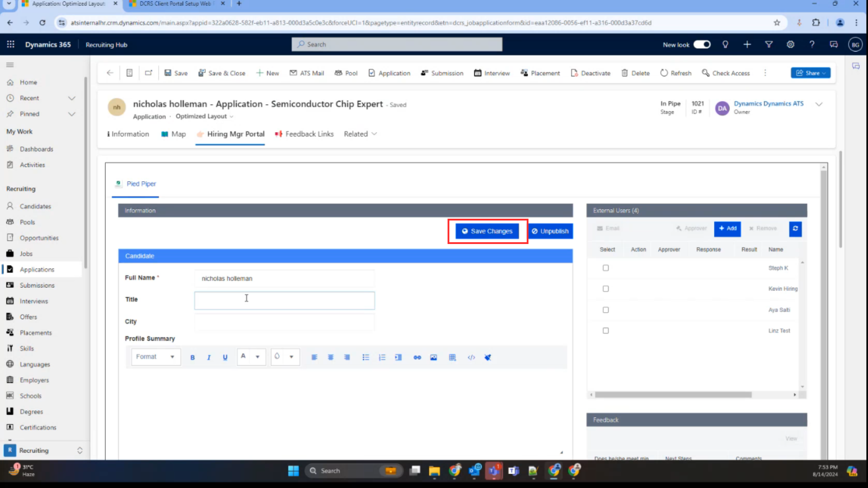This screenshot has height=488, width=868.
Task: Open the highlight color picker dropdown
Action: click(x=292, y=357)
